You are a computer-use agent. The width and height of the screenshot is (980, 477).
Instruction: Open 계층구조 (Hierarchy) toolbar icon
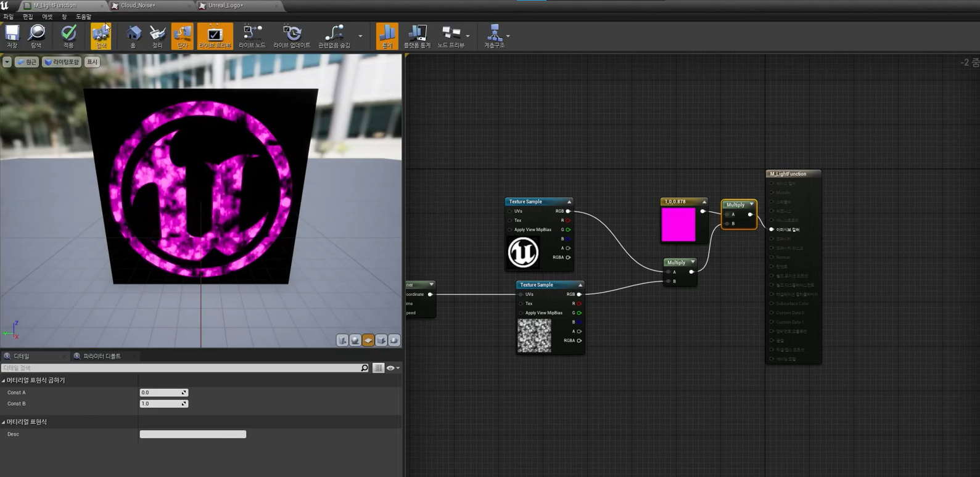click(x=494, y=36)
